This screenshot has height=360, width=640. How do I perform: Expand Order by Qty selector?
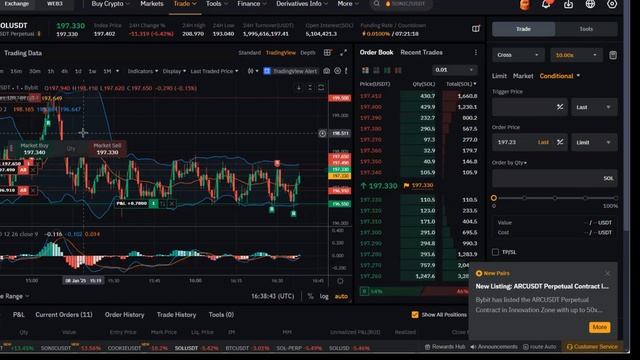tap(509, 163)
